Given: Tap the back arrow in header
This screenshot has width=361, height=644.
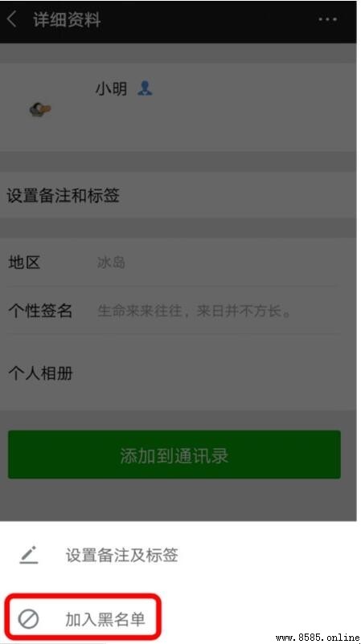Looking at the screenshot, I should (x=12, y=19).
